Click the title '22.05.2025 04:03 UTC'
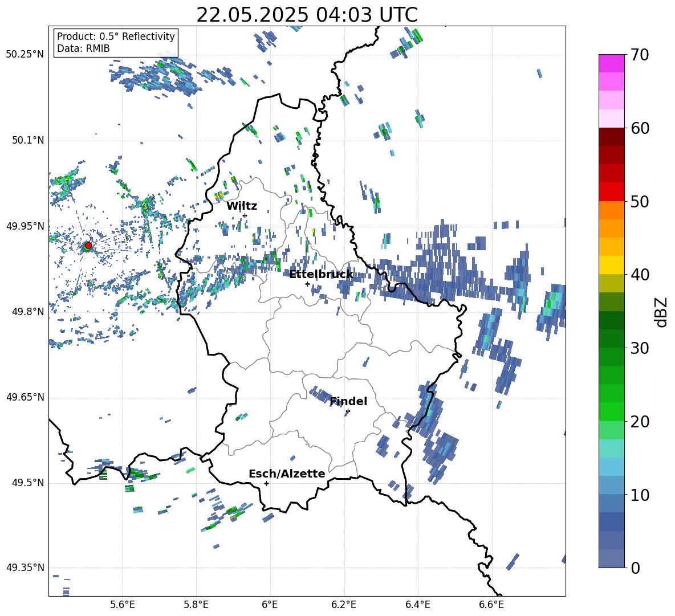The image size is (675, 616). (307, 15)
